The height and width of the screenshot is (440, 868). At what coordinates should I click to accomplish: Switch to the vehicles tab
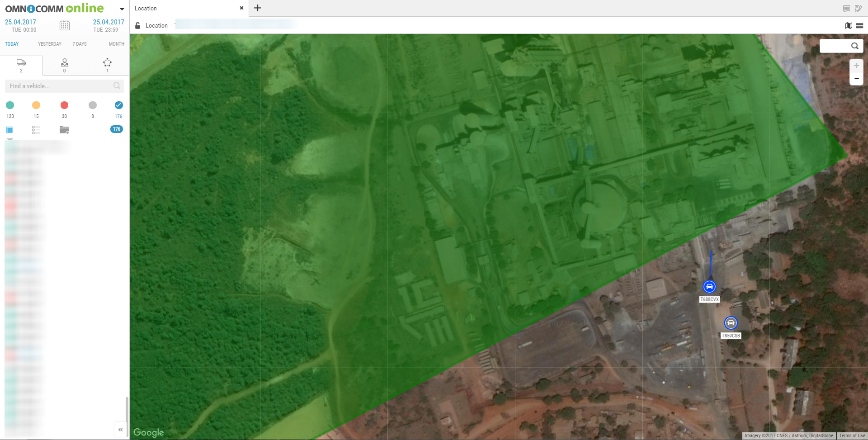tap(21, 66)
